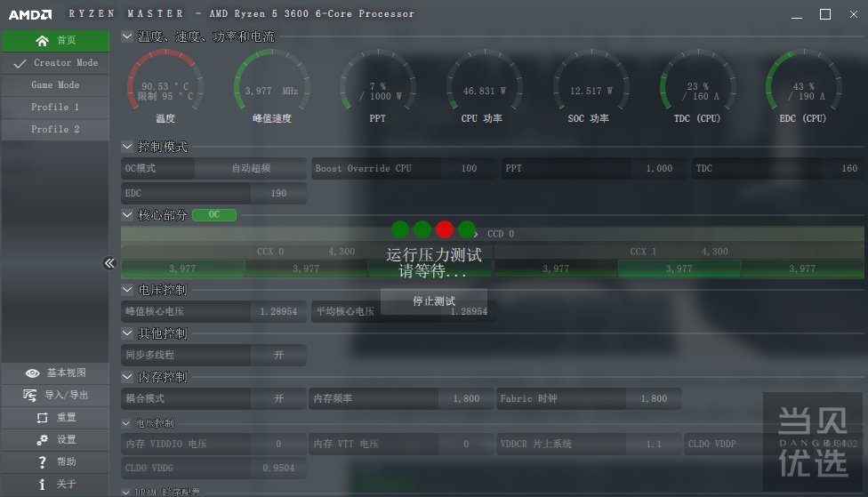Click the peak speed MHz gauge
868x497 pixels.
272,80
